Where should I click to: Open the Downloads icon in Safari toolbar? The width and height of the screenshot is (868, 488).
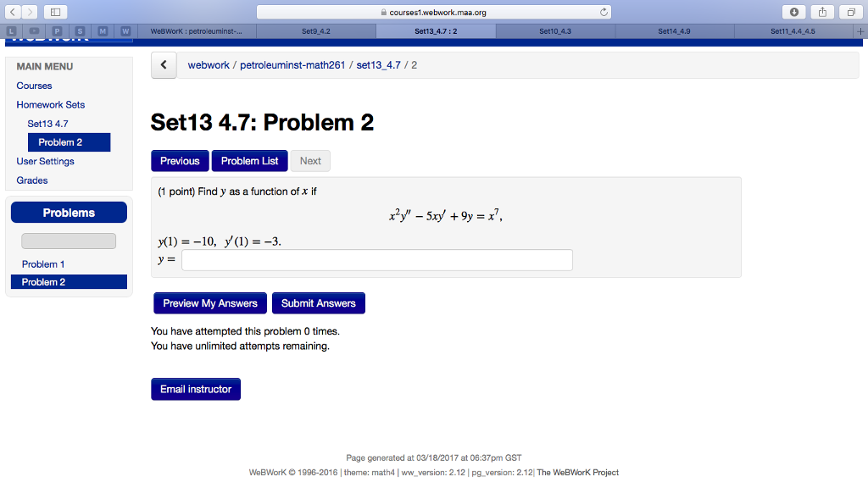pyautogui.click(x=794, y=12)
